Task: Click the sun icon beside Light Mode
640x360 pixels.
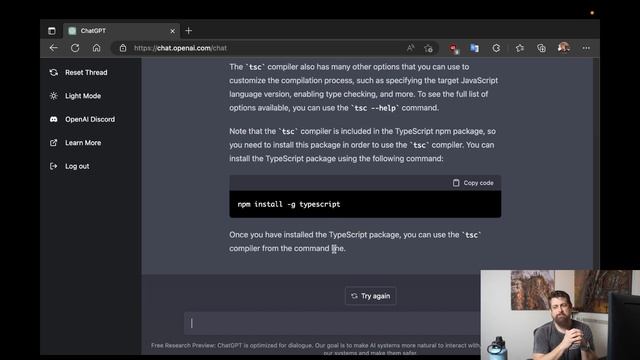Action: tap(53, 96)
